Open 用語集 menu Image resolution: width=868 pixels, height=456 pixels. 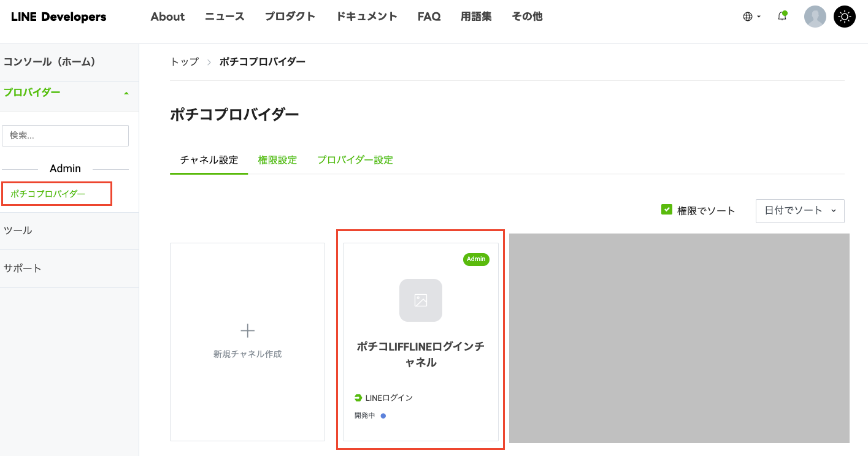[x=476, y=17]
